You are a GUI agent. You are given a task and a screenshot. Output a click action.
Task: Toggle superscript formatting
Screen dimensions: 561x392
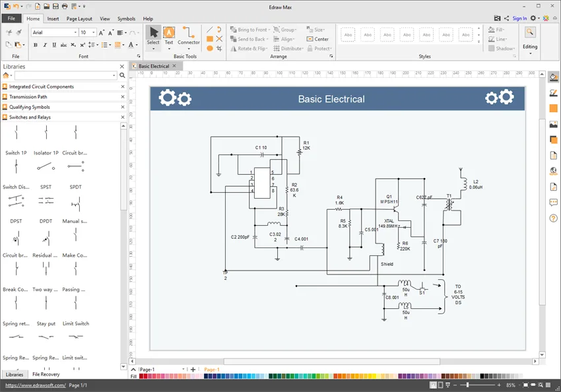click(x=82, y=45)
